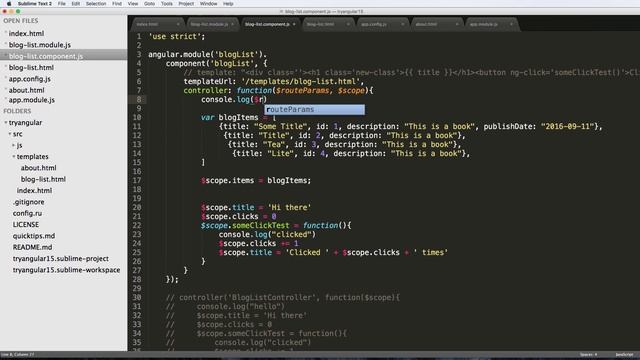Open the .gitignore file

pos(28,202)
